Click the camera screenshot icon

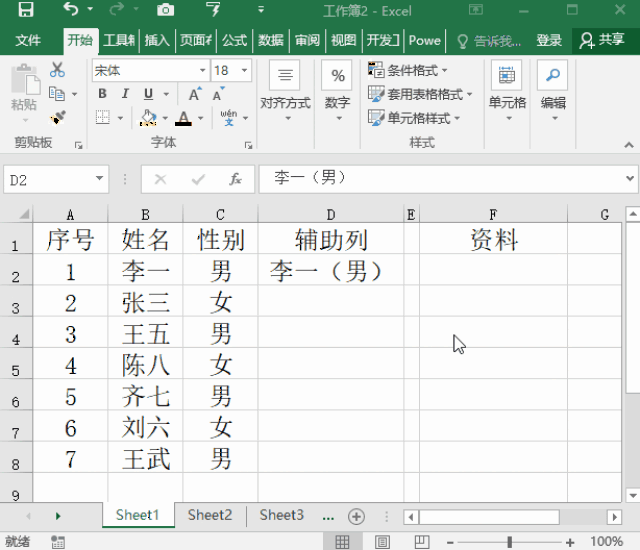165,11
